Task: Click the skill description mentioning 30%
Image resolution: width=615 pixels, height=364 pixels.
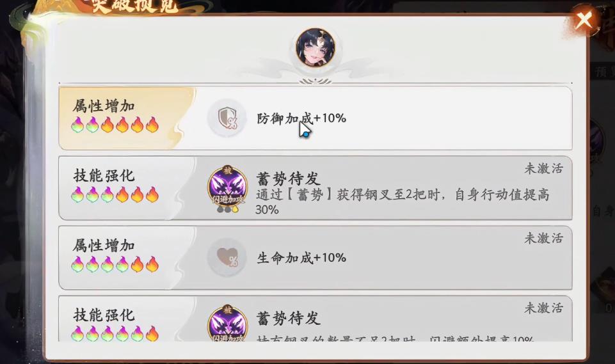Action: [403, 202]
